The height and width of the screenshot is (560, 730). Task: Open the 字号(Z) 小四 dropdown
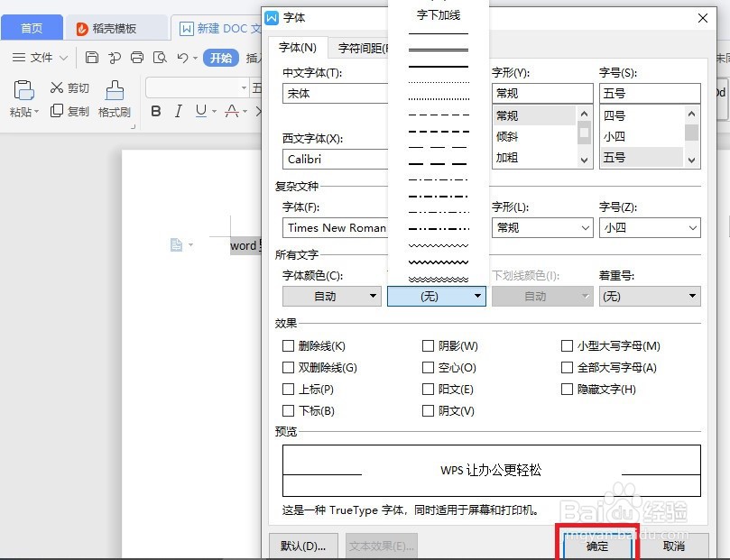(x=650, y=228)
